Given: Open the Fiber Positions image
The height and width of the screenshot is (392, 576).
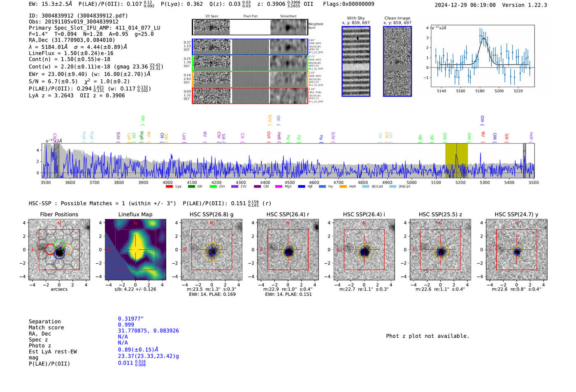Looking at the screenshot, I should point(59,250).
